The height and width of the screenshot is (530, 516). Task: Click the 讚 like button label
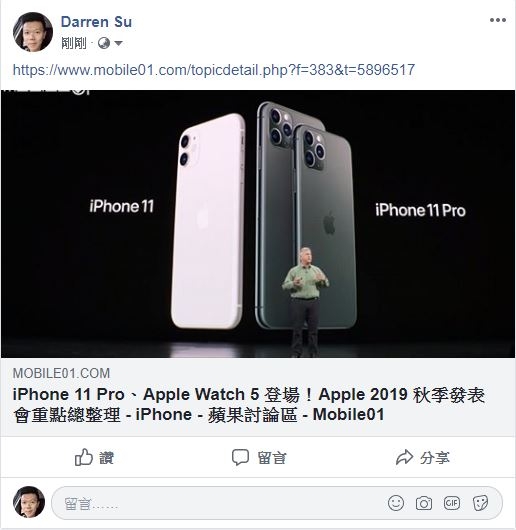(x=106, y=458)
